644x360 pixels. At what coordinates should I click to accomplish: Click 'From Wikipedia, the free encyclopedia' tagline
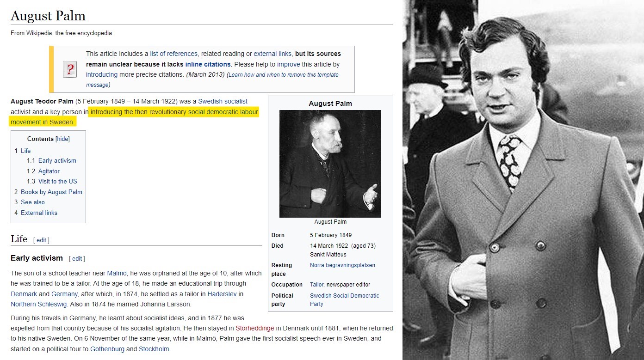[61, 33]
